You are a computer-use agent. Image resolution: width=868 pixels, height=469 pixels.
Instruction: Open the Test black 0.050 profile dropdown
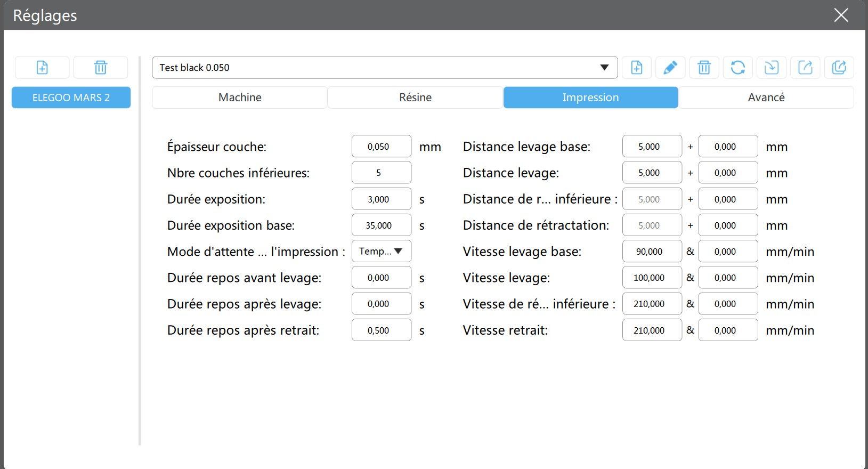pos(385,68)
